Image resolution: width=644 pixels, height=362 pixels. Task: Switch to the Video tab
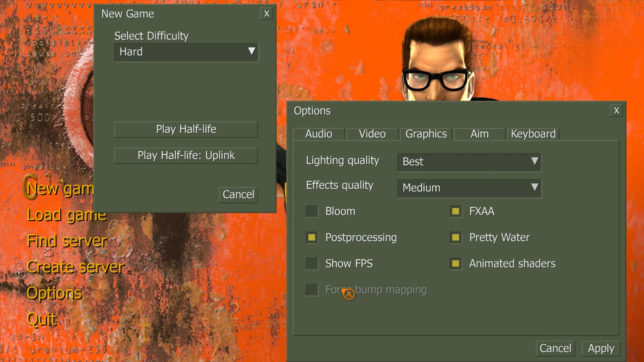click(372, 134)
